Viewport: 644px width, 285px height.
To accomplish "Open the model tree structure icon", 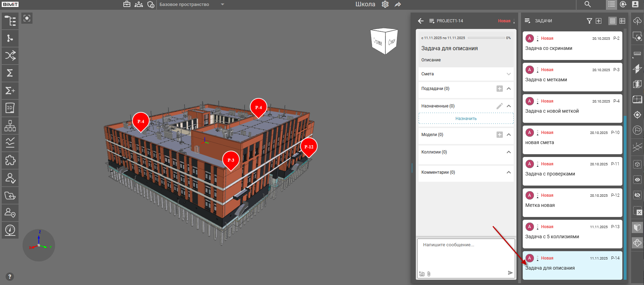I will click(10, 21).
